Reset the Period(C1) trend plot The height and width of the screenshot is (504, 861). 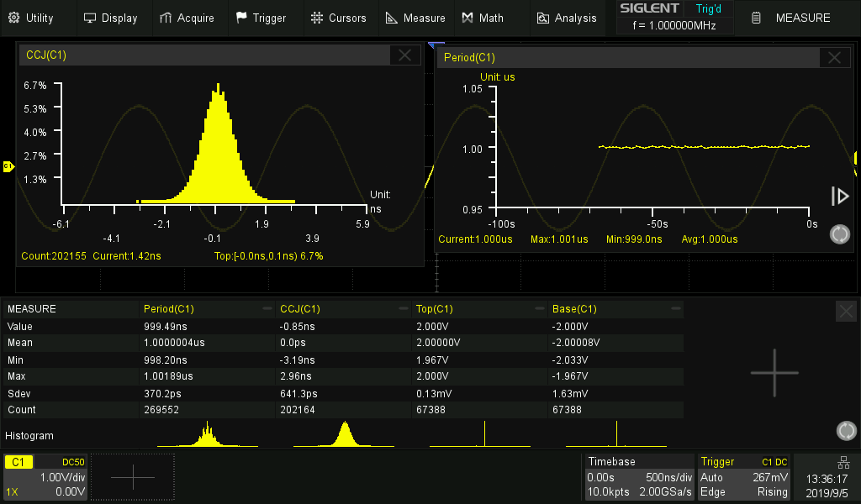[x=839, y=234]
